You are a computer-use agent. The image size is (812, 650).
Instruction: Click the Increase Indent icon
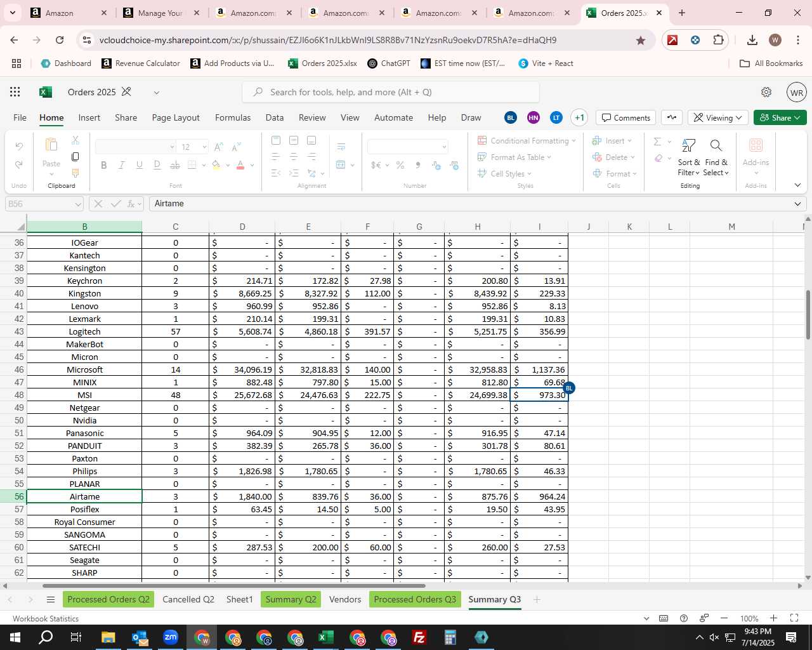point(294,173)
